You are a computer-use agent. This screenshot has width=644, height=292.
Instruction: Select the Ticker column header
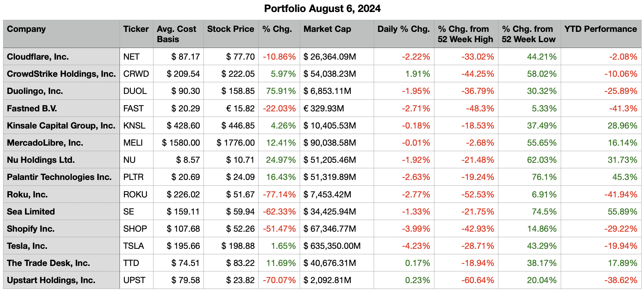pyautogui.click(x=136, y=29)
